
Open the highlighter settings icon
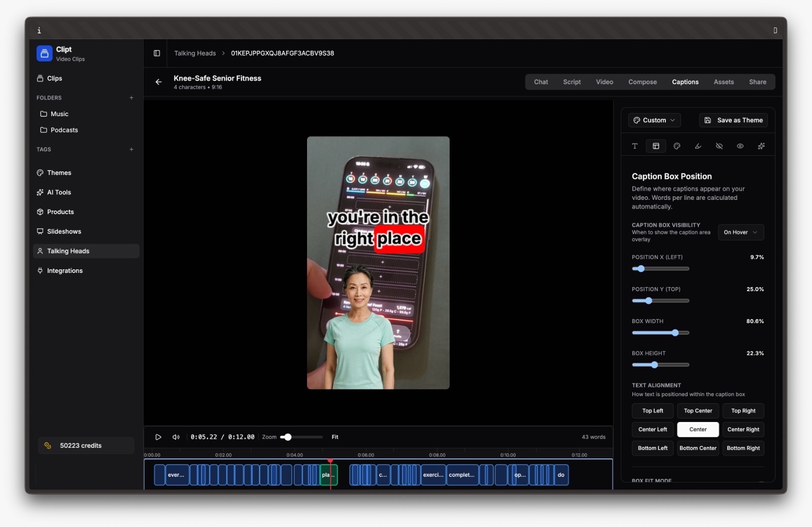point(698,146)
